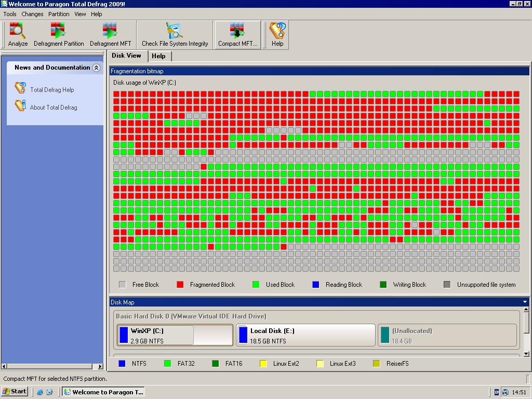Viewport: 532px width, 399px height.
Task: Select the WinXP (C:) partition
Action: 175,335
